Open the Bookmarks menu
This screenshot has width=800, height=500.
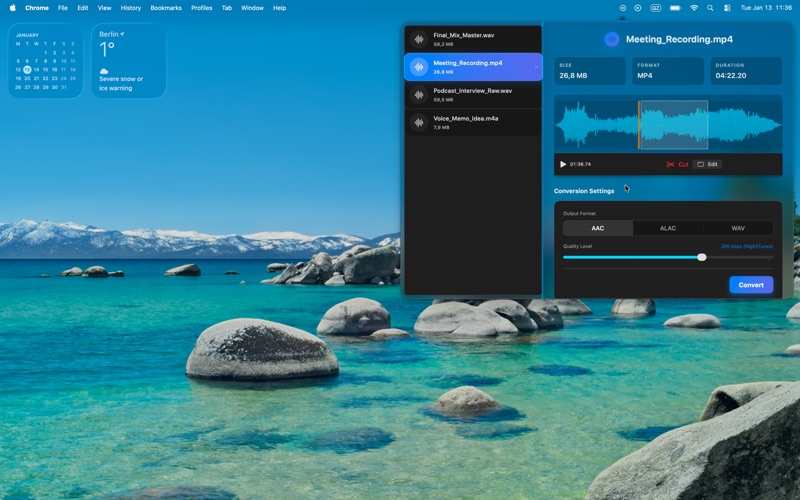click(x=166, y=8)
